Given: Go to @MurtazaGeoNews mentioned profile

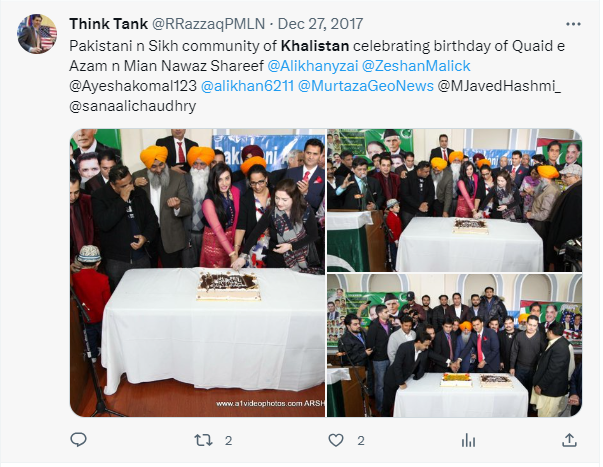Looking at the screenshot, I should [366, 86].
